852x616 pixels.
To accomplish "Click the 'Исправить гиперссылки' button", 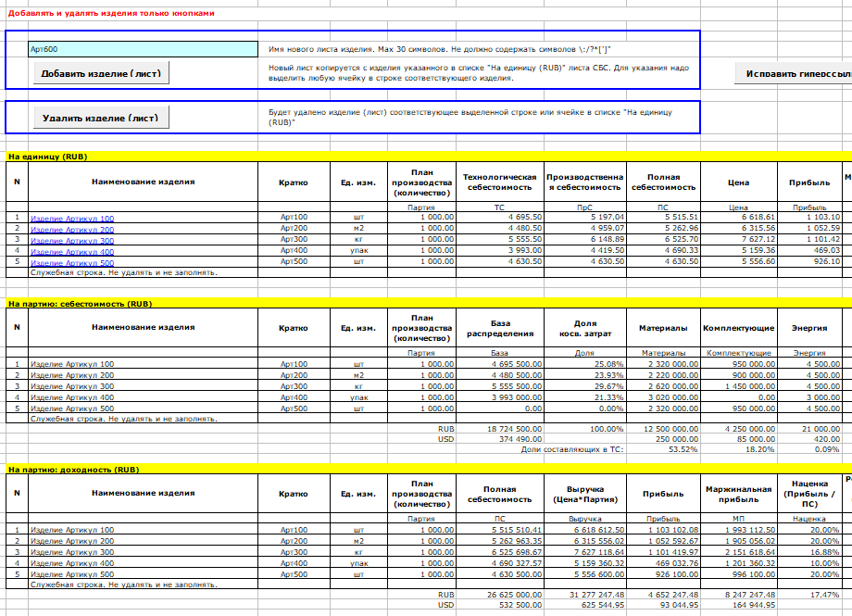I will coord(794,73).
